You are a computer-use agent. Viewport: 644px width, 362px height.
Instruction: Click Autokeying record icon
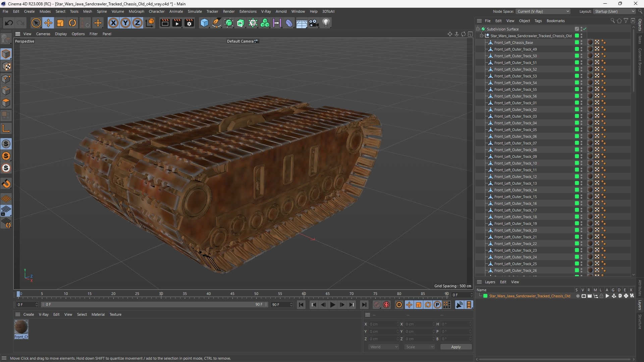[386, 305]
